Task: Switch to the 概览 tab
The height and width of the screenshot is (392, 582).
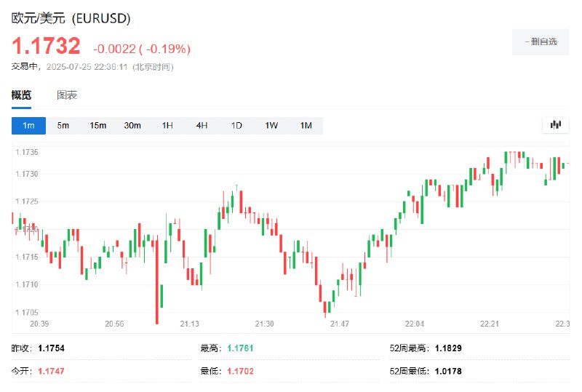Action: [21, 95]
